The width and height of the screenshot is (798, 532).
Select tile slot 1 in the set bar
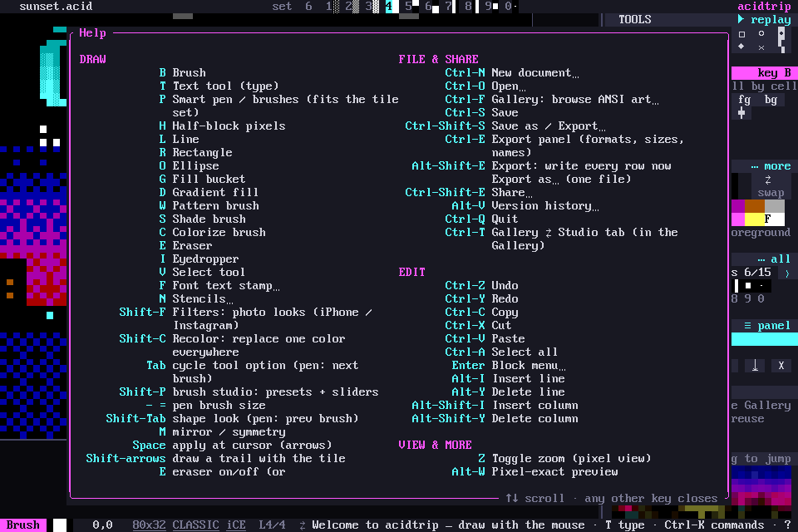click(332, 7)
